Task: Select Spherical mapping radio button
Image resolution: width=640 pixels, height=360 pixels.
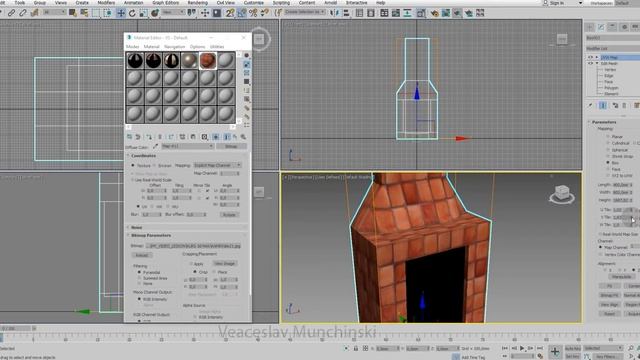Action: point(608,150)
